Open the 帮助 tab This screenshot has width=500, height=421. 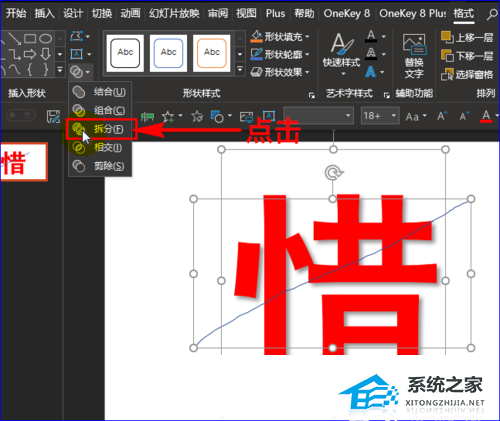point(304,13)
